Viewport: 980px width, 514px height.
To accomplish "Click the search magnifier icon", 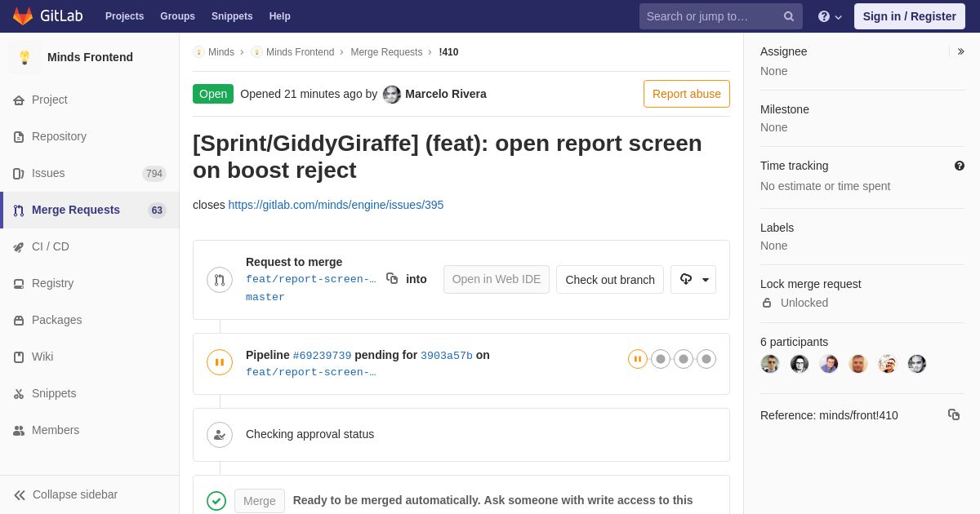I will pos(789,16).
